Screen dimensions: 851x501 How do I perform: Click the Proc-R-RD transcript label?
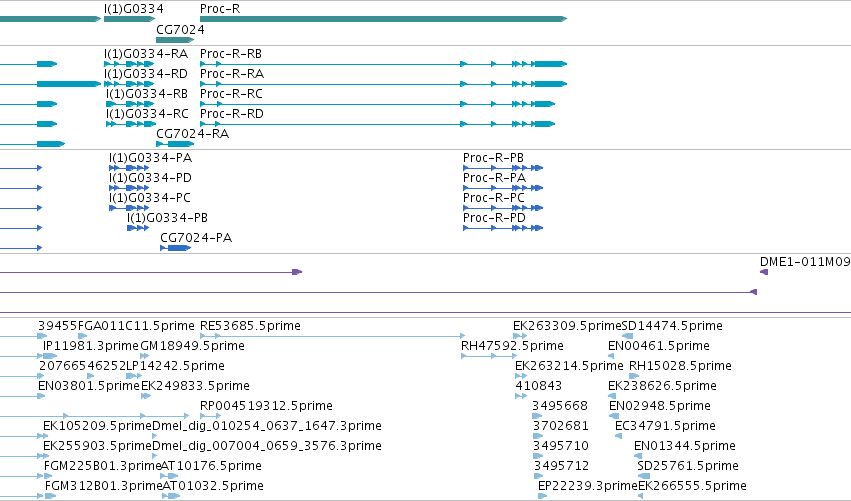[x=232, y=114]
